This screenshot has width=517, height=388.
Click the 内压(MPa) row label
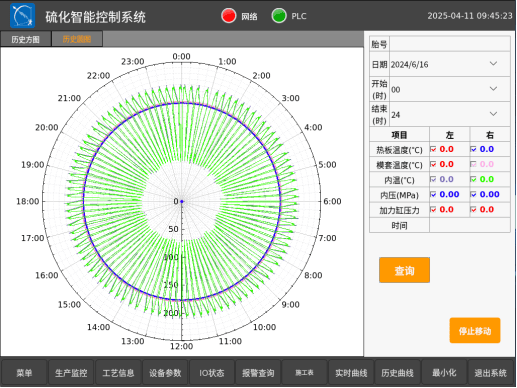[399, 195]
